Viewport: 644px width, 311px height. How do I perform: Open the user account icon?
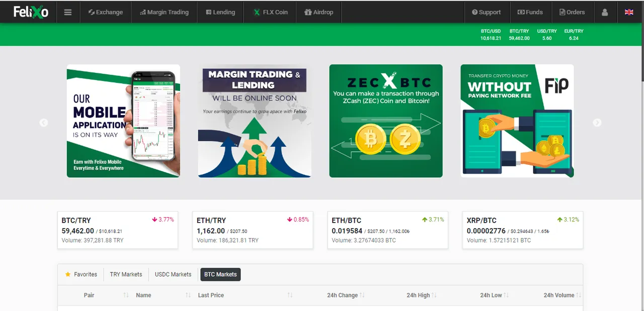tap(605, 12)
